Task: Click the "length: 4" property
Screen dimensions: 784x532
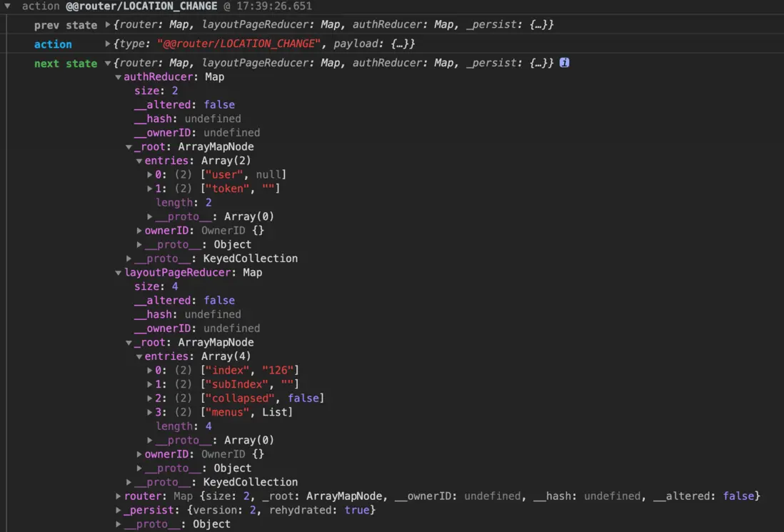Action: coord(184,426)
